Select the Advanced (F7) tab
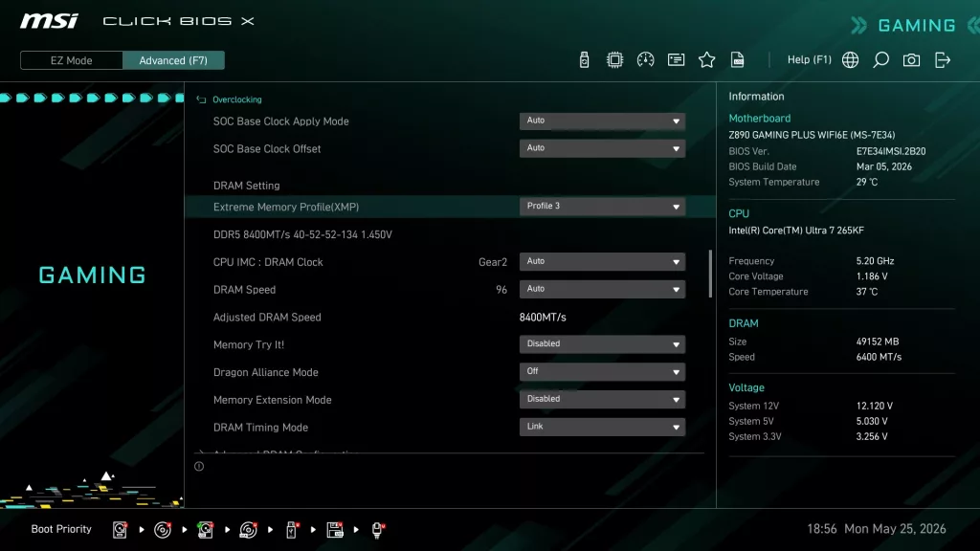 (173, 60)
